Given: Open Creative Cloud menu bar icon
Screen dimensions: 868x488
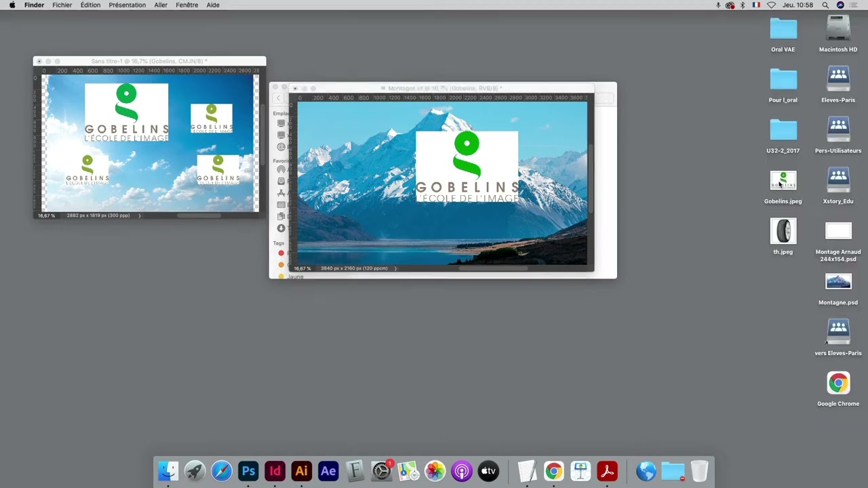Looking at the screenshot, I should point(730,5).
